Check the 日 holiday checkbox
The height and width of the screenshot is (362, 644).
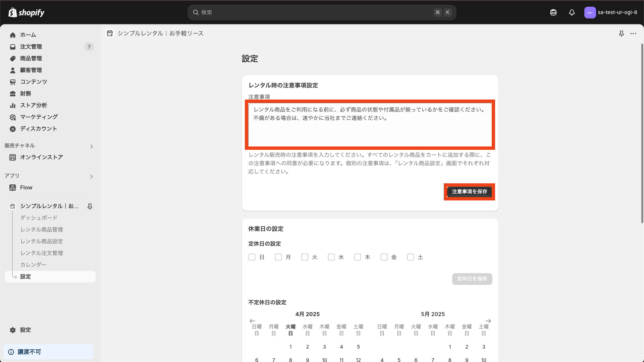(x=252, y=257)
